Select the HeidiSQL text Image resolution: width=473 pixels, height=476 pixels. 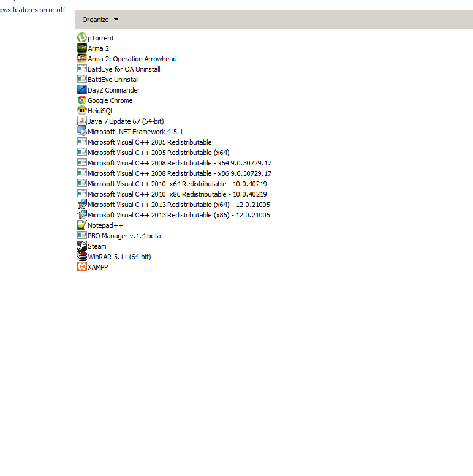pos(100,111)
